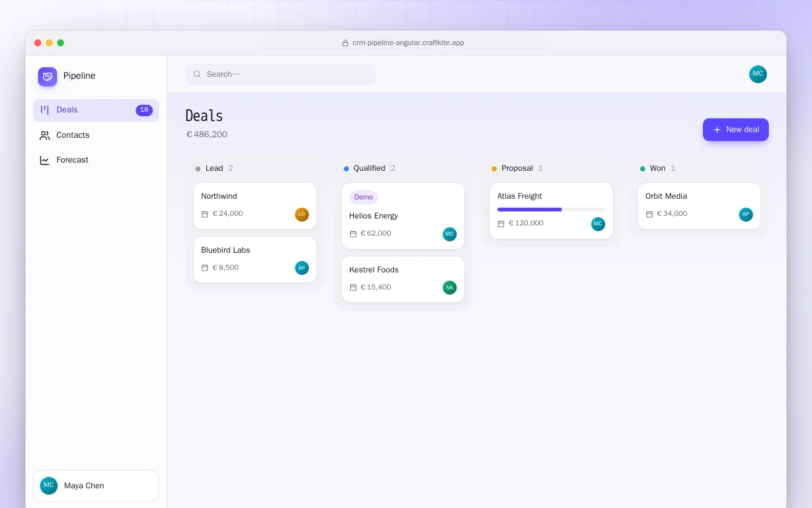
Task: Click the € 8,500 amount
Action: pos(225,268)
